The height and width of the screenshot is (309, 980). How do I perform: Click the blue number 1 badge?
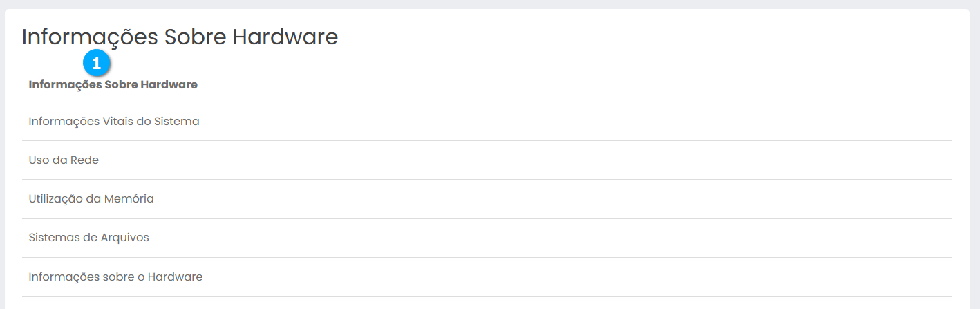click(97, 64)
